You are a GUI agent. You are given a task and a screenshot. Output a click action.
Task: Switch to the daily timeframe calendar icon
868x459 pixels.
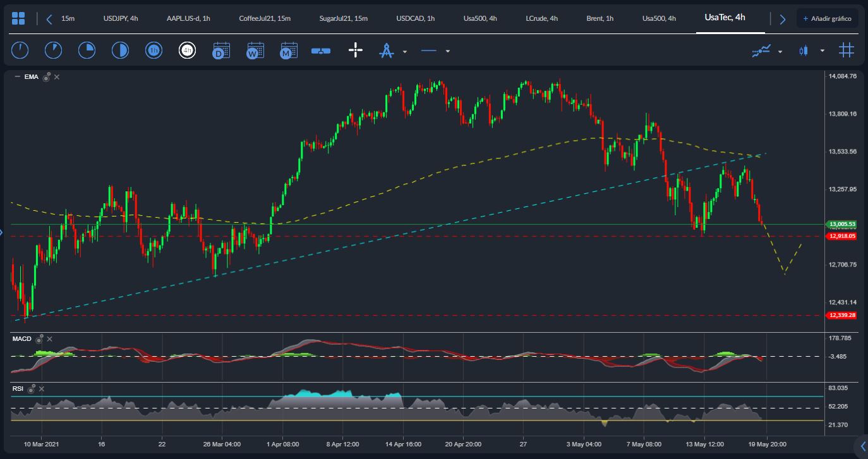coord(221,51)
